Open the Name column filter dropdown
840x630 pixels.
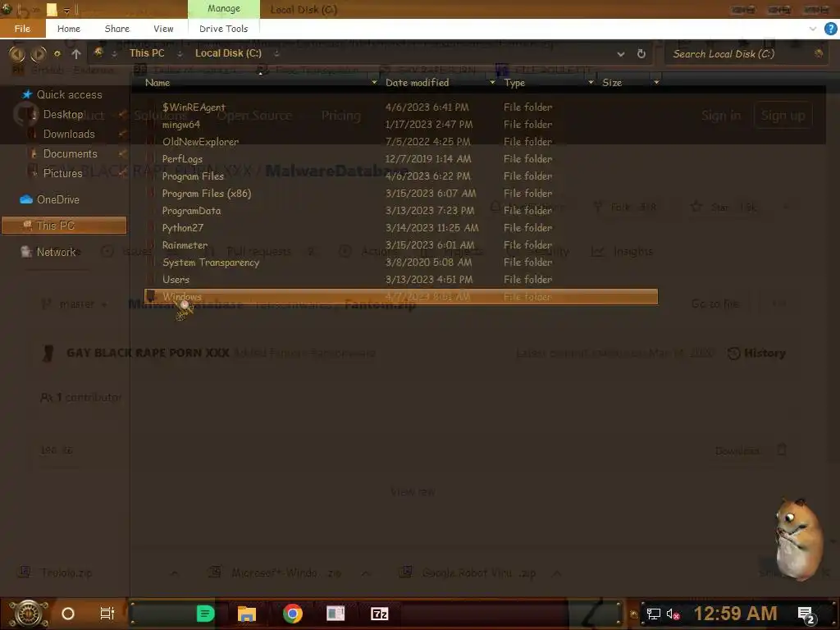(374, 83)
